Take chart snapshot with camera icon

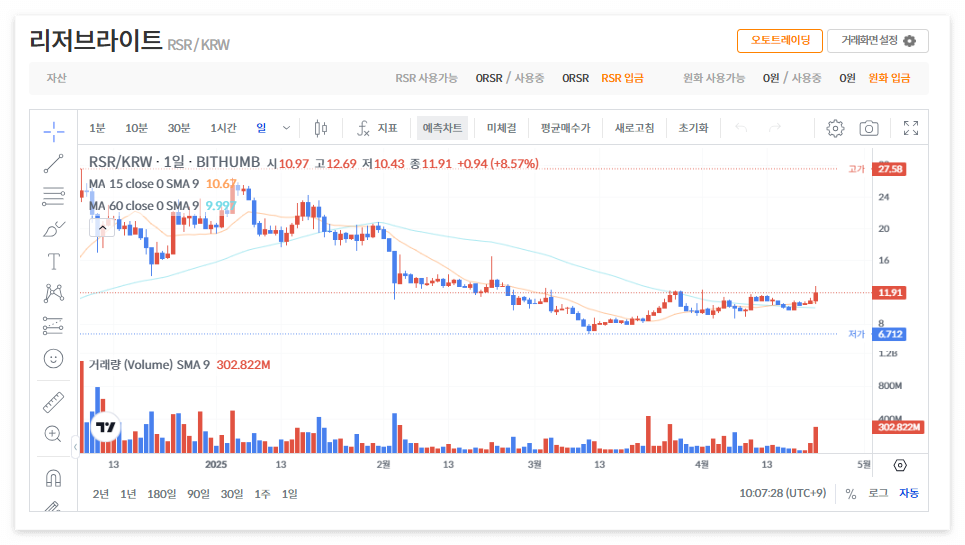[x=869, y=128]
